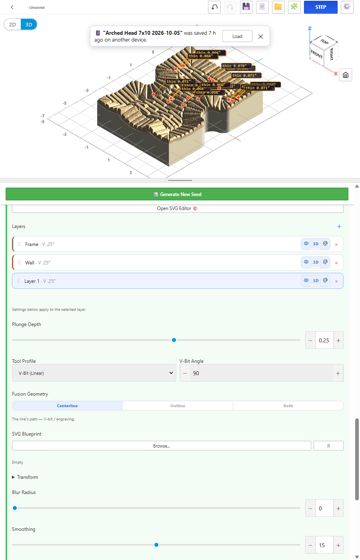Increase Smoothing with plus button
The height and width of the screenshot is (560, 360).
click(x=338, y=545)
